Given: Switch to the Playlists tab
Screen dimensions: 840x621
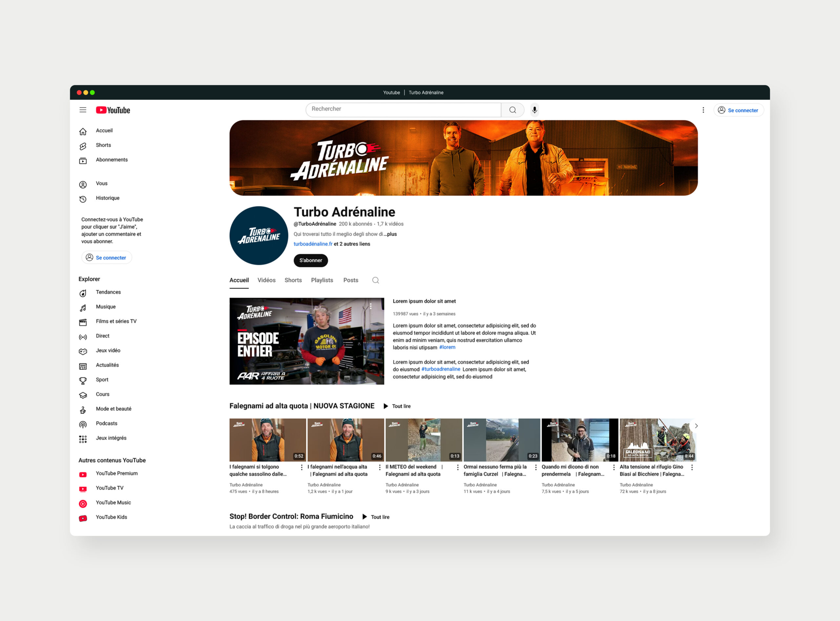Looking at the screenshot, I should (322, 280).
